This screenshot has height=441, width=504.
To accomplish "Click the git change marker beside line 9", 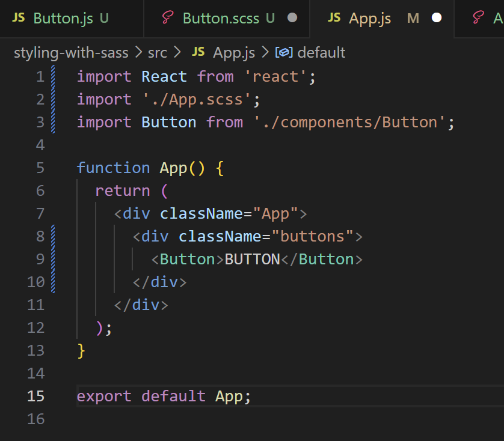I will (53, 259).
